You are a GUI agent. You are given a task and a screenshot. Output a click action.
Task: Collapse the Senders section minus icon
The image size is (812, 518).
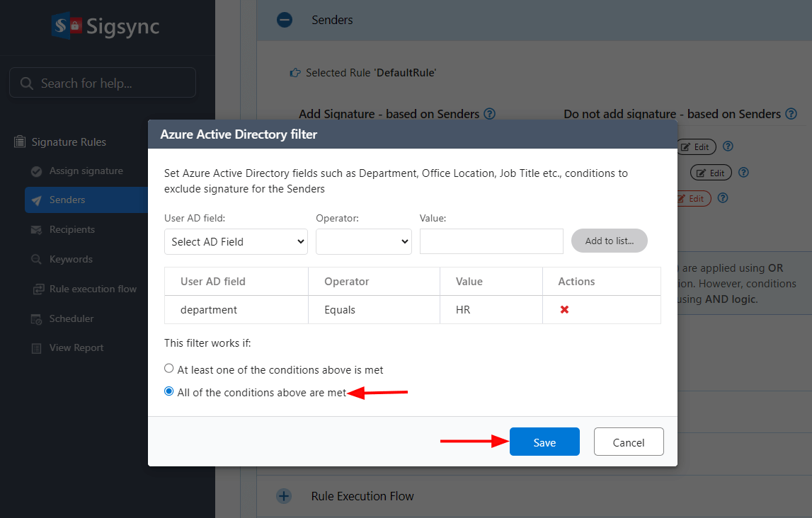coord(285,20)
